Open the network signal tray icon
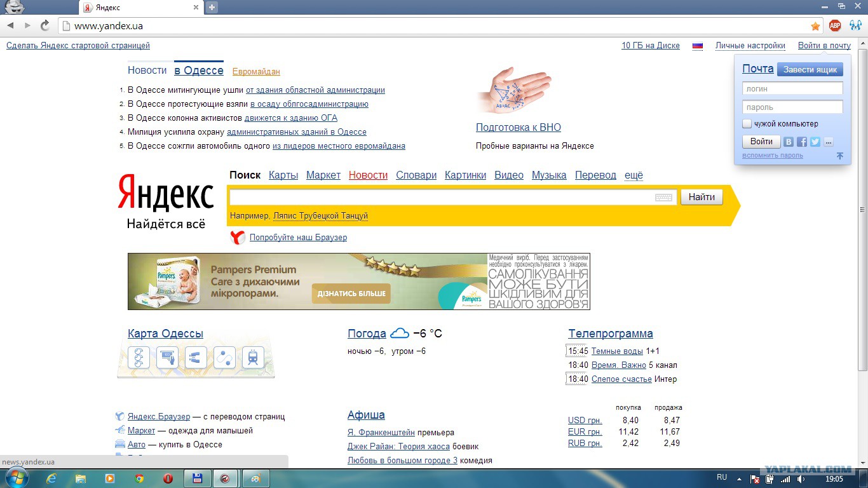The image size is (868, 488). [x=786, y=479]
